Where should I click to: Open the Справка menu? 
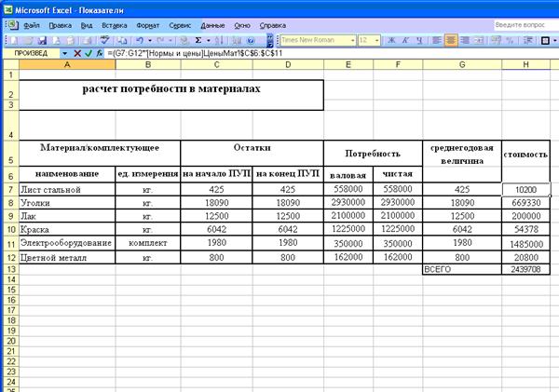273,25
